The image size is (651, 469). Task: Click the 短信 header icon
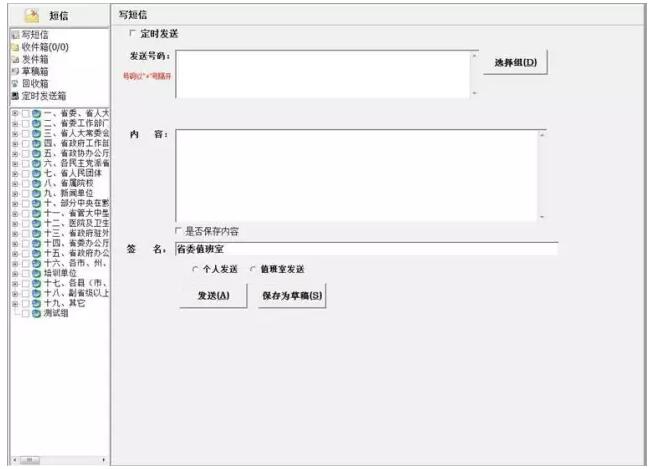click(x=31, y=14)
